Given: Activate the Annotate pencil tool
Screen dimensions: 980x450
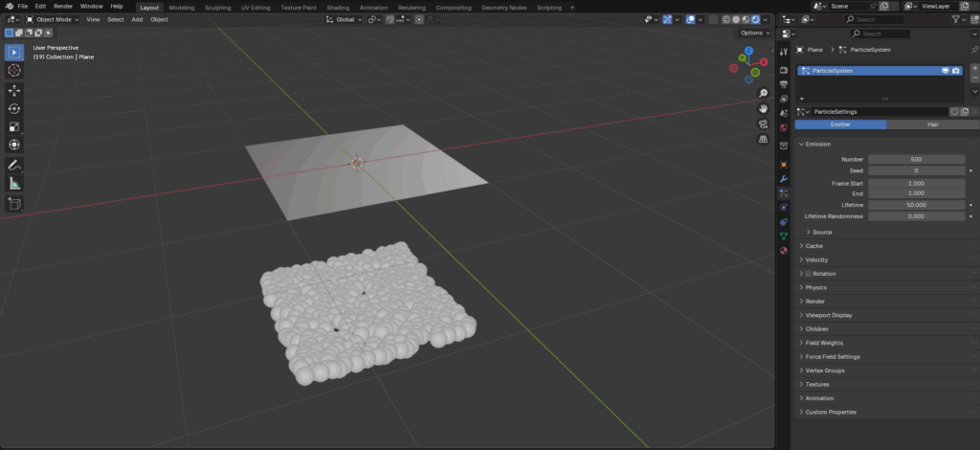Looking at the screenshot, I should [x=14, y=166].
